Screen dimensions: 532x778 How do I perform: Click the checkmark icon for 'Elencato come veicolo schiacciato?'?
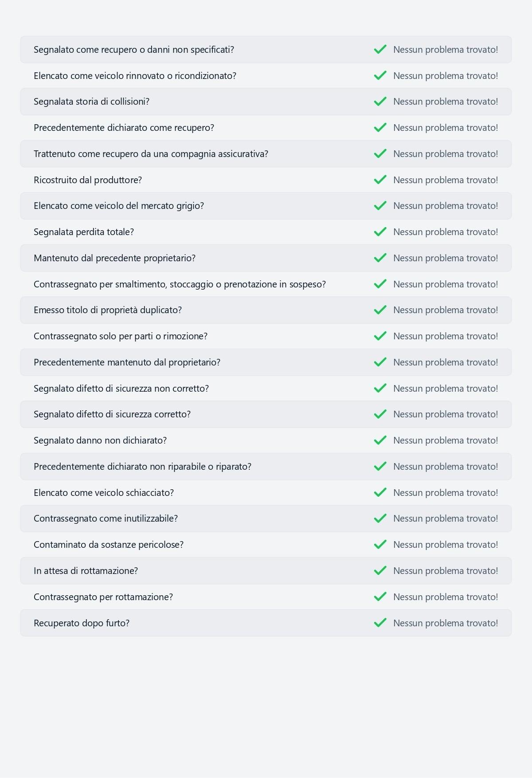point(380,493)
